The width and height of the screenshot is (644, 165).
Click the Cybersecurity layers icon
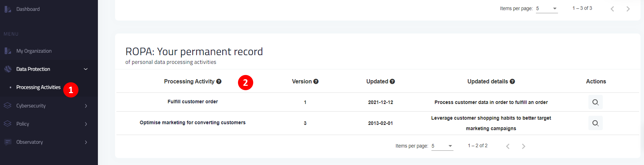click(8, 106)
